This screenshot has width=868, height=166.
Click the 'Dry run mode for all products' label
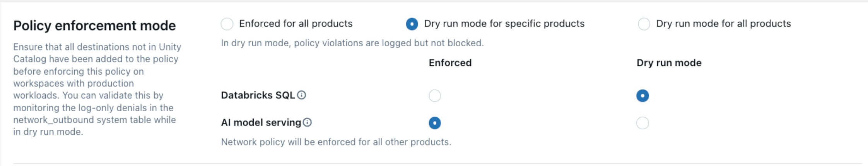[723, 24]
